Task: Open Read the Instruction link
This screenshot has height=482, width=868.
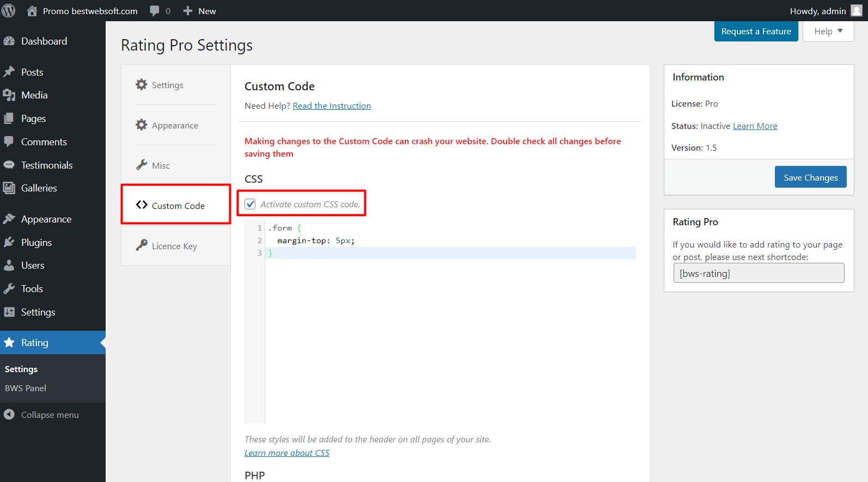Action: pos(332,106)
